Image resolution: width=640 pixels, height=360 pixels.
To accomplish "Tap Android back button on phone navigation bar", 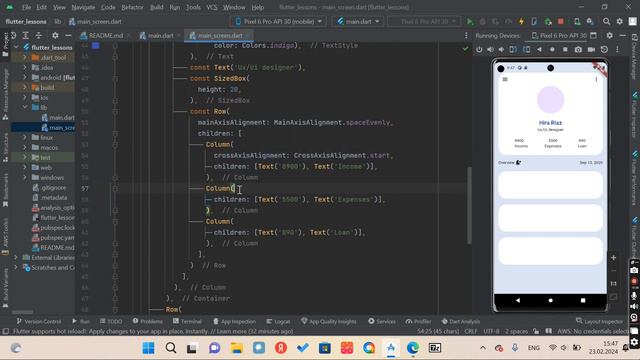I will coord(518,300).
